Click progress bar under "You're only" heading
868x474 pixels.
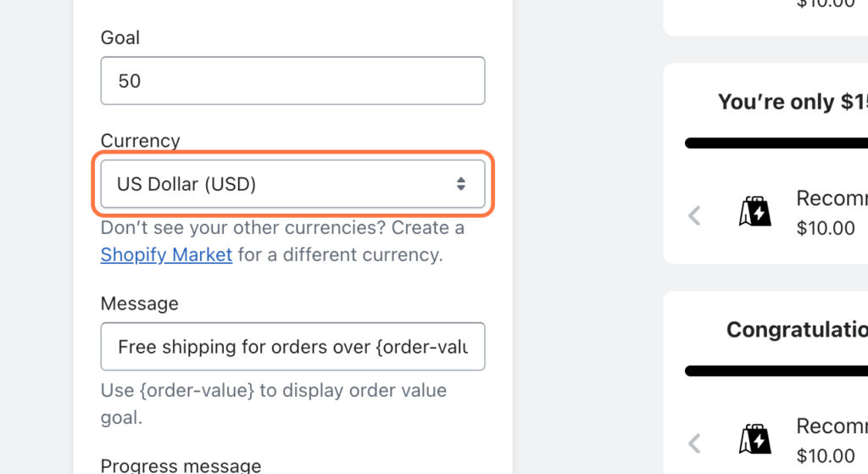[776, 143]
